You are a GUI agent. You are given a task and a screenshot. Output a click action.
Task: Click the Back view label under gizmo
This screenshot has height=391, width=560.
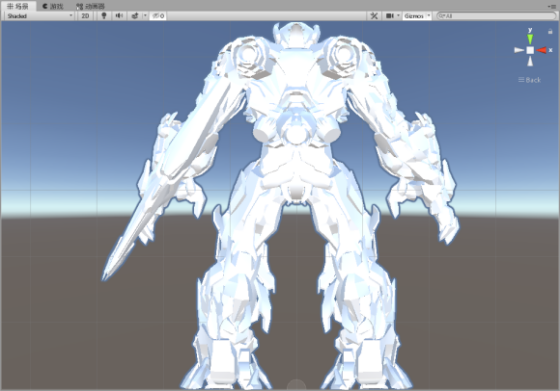[530, 80]
